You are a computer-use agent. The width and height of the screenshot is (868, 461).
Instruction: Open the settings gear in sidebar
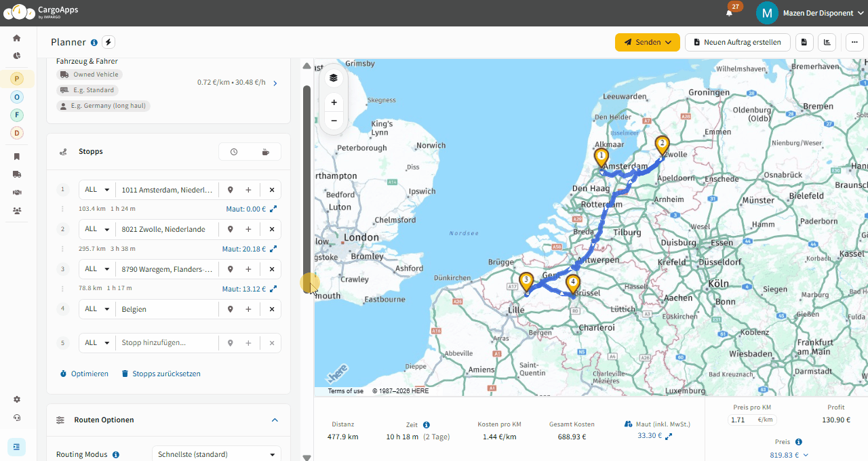(17, 399)
